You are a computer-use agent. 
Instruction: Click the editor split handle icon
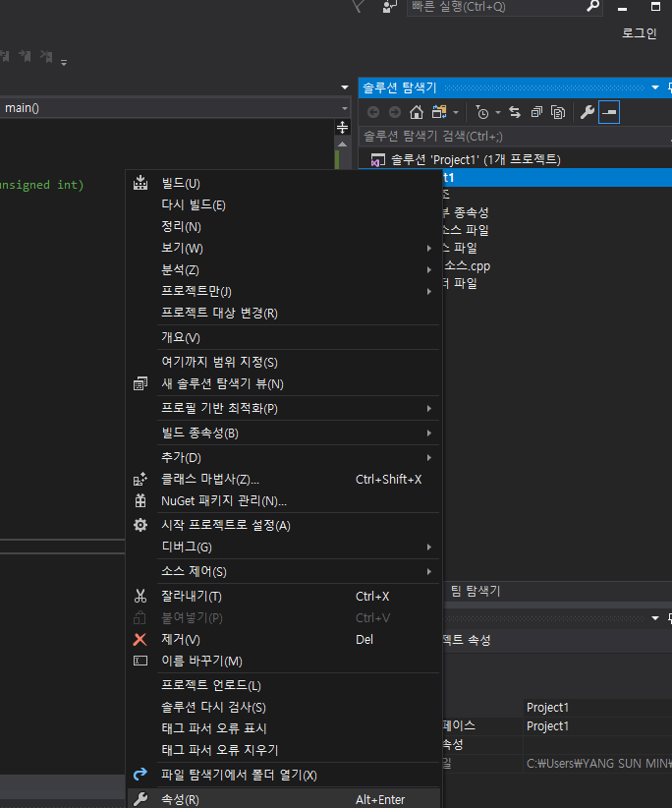[343, 127]
